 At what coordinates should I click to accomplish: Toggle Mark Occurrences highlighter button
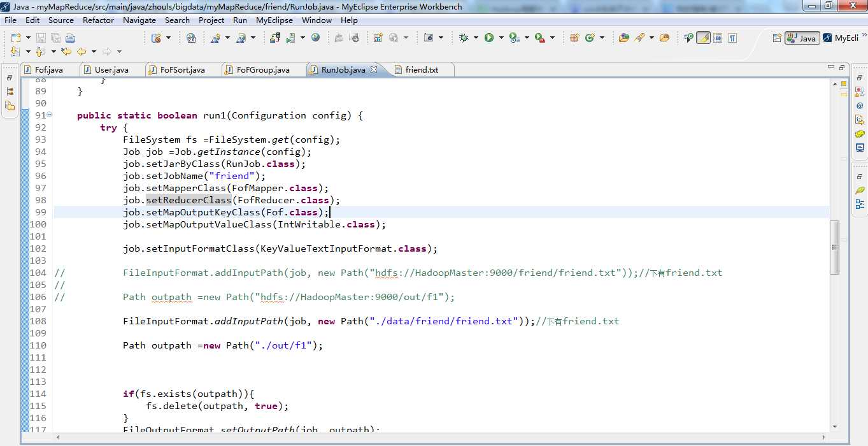(x=703, y=38)
